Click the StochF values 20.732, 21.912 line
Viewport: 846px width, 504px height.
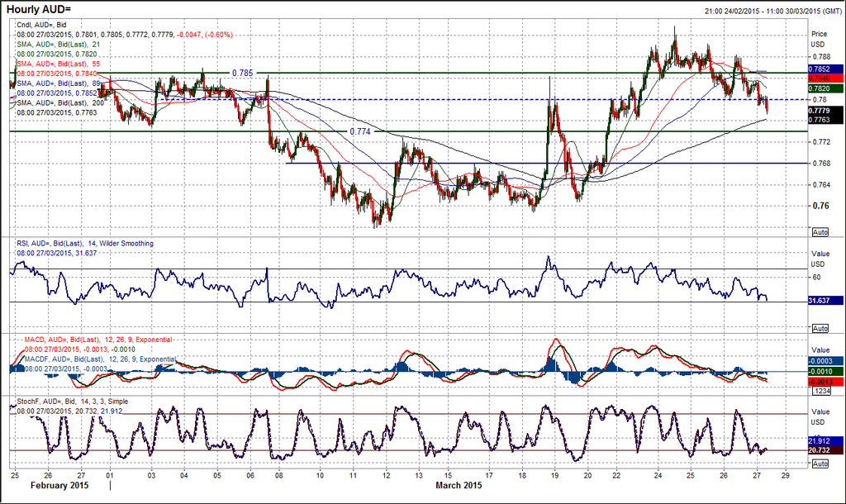click(x=69, y=411)
